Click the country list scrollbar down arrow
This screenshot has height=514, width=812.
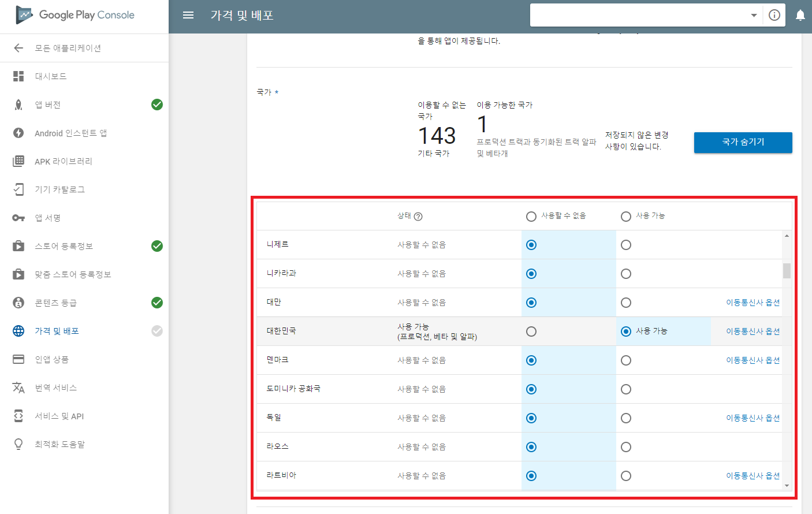(787, 486)
